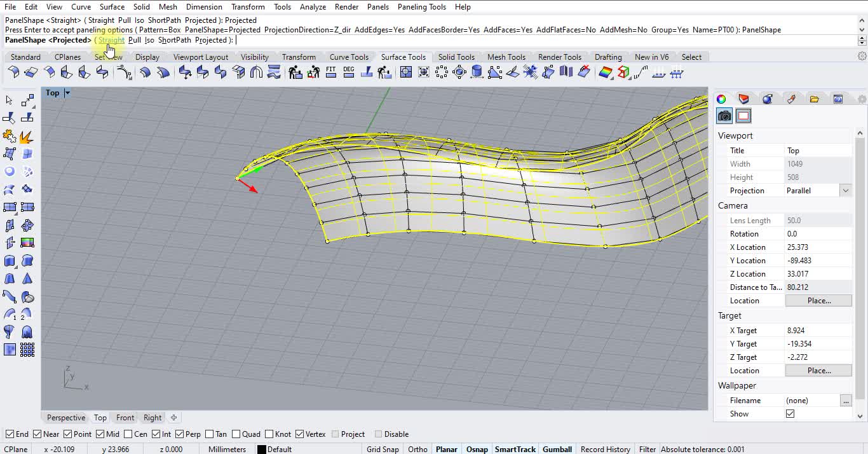The width and height of the screenshot is (868, 454).
Task: Toggle the End osnap checkbox
Action: [10, 434]
